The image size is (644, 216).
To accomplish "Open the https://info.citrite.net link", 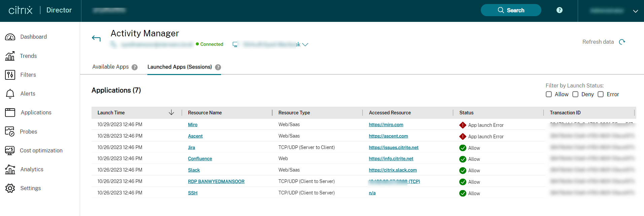I will click(391, 158).
